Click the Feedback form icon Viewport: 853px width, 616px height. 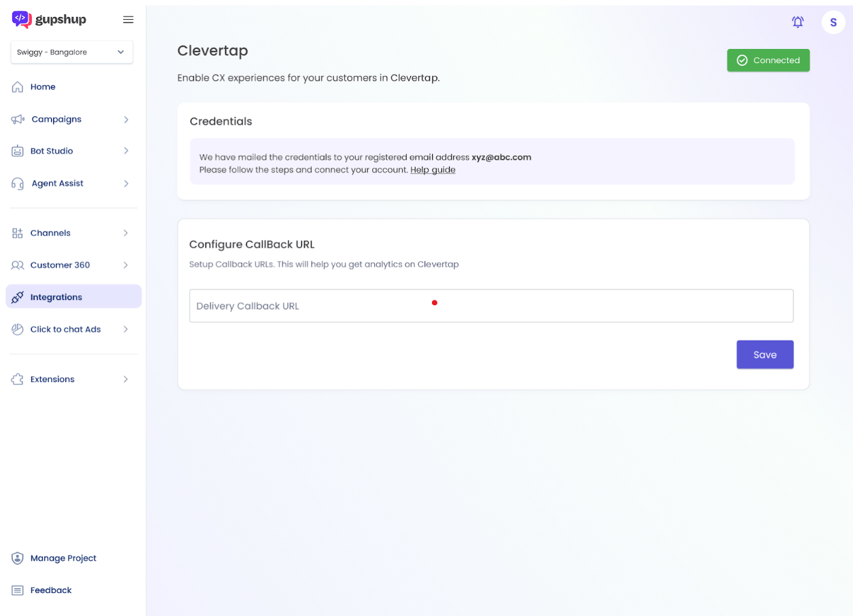(18, 590)
